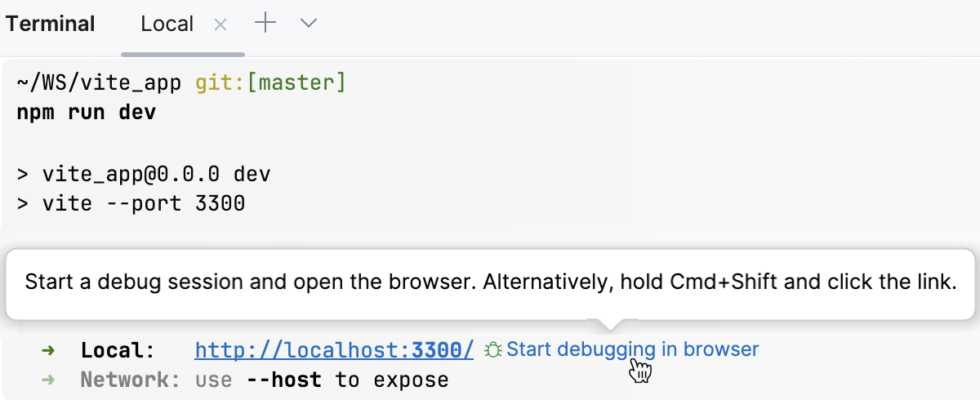Image resolution: width=980 pixels, height=400 pixels.
Task: Click the bug icon beside Start debugging
Action: click(492, 350)
